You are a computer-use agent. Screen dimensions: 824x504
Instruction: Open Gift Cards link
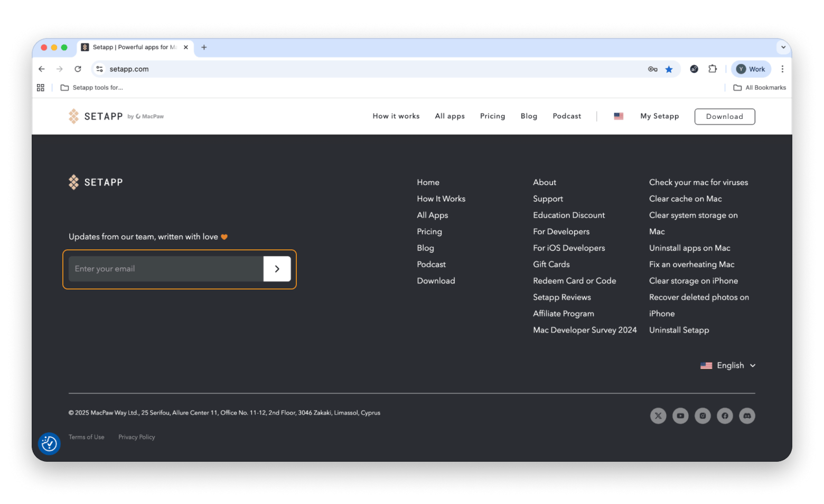tap(551, 265)
